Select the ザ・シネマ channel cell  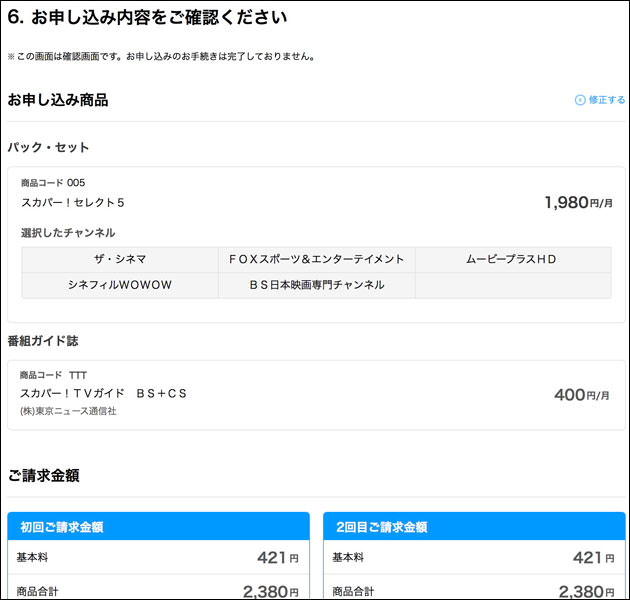pyautogui.click(x=120, y=260)
